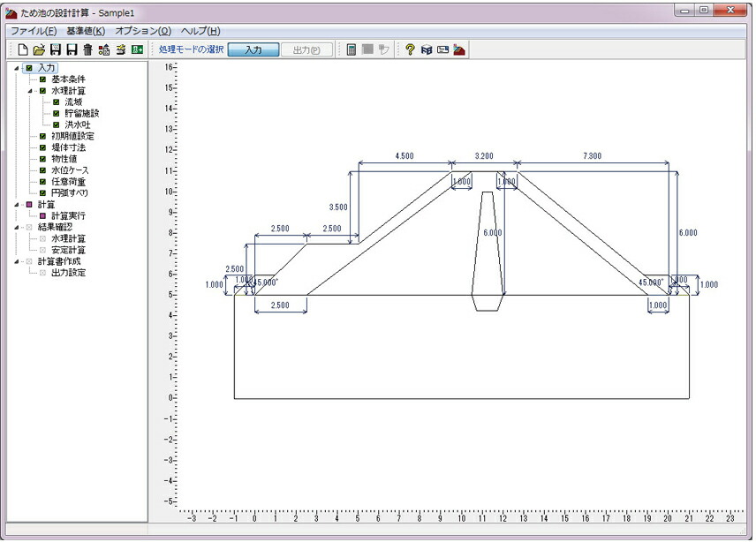
Task: Toggle the checkbox beside 基本条件
Action: [43, 79]
